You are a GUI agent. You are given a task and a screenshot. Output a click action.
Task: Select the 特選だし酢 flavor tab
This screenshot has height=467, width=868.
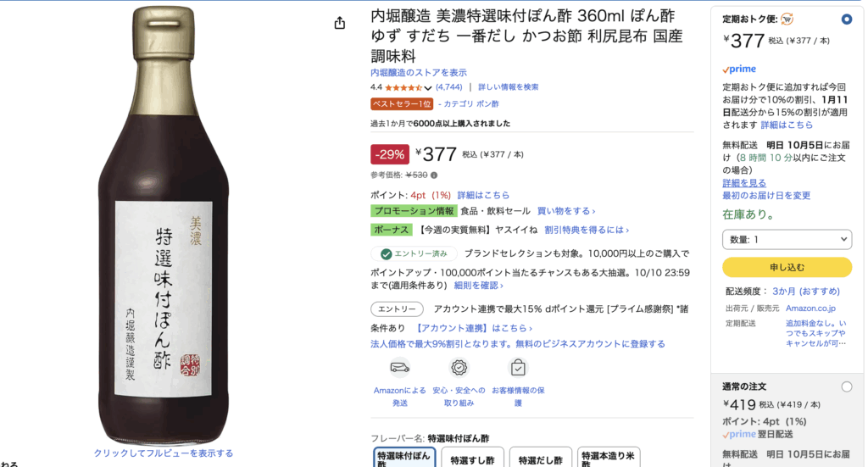pyautogui.click(x=541, y=459)
